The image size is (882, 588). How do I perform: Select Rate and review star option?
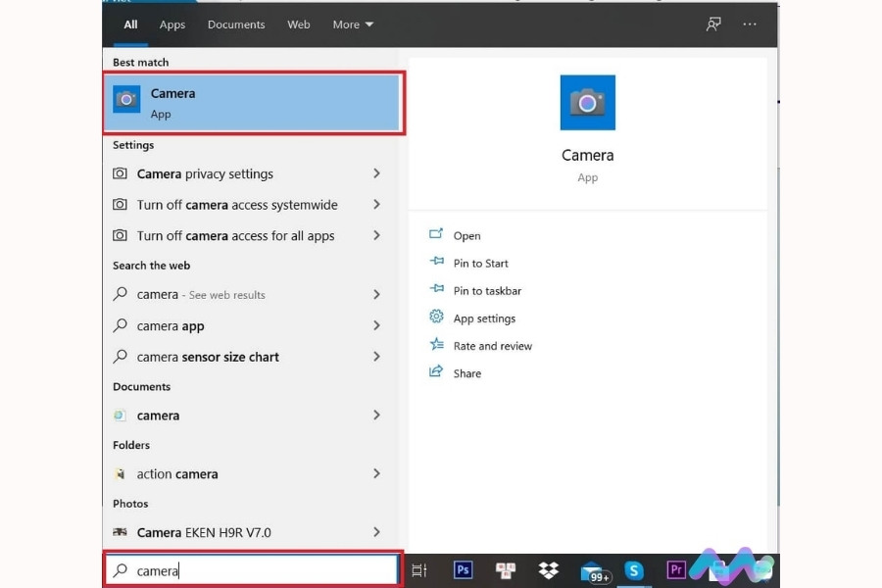tap(492, 346)
